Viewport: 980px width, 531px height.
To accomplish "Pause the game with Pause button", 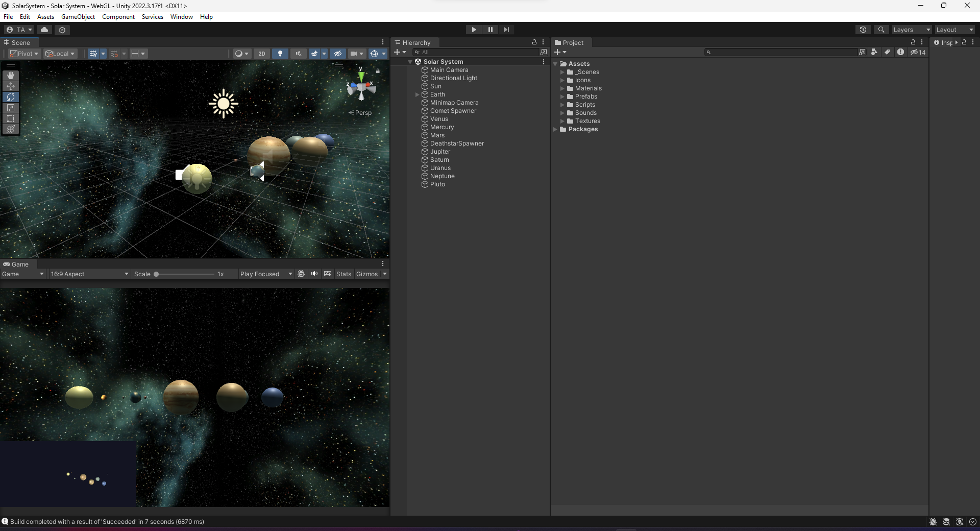I will (490, 30).
